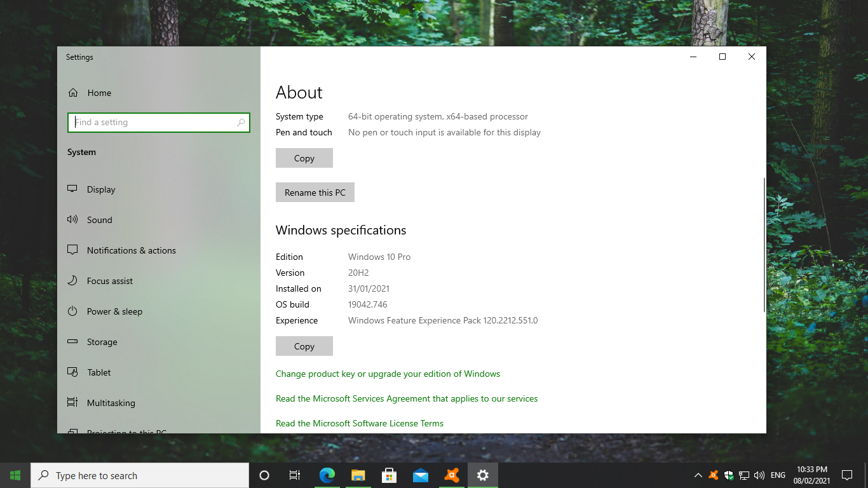Minimize the Settings window
868x488 pixels.
(x=693, y=57)
